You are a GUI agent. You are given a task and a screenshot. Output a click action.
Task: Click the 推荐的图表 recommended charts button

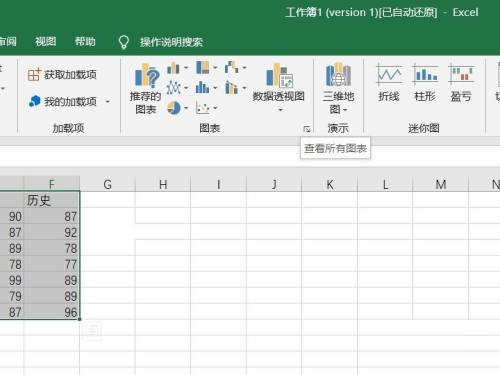coord(145,89)
